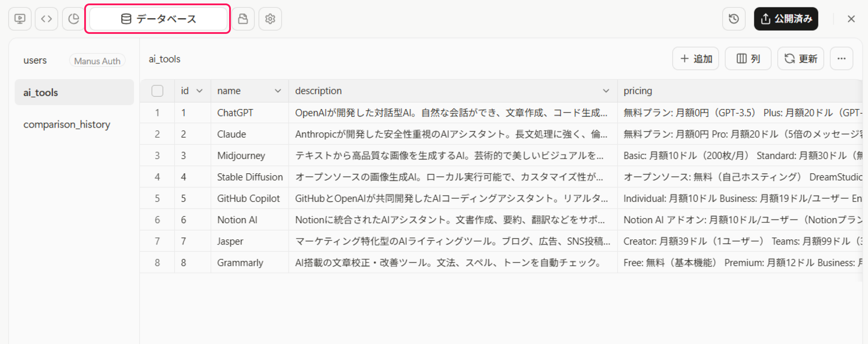Open the pie chart dashboard icon

pyautogui.click(x=74, y=19)
